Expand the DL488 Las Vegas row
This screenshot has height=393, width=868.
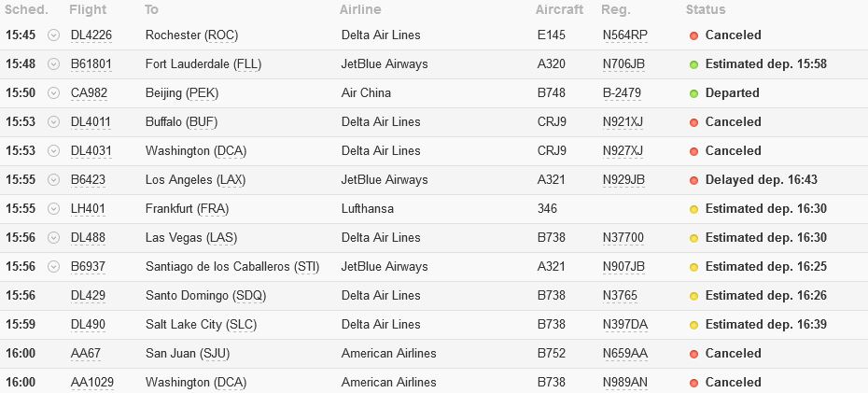(x=53, y=238)
